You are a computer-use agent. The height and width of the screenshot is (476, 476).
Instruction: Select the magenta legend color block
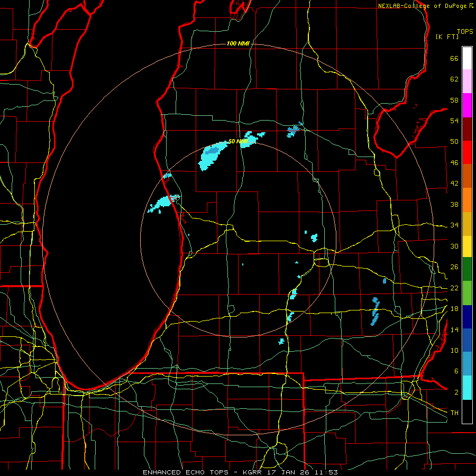point(467,105)
